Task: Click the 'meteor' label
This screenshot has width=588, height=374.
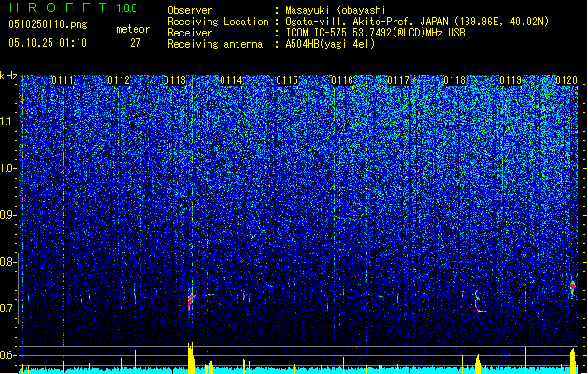Action: click(133, 29)
